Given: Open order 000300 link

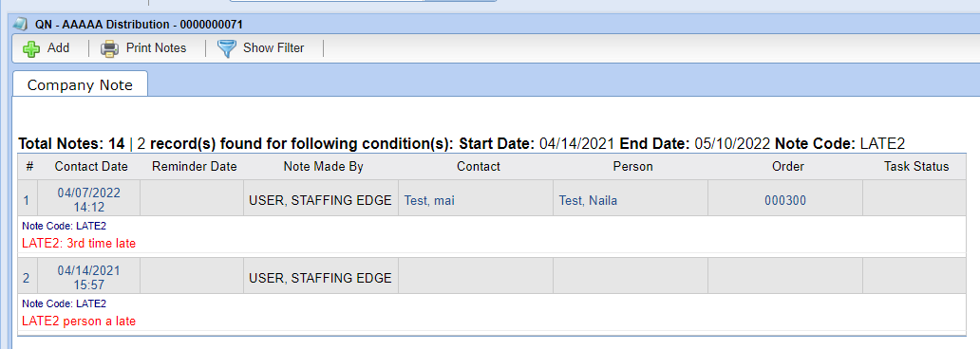Looking at the screenshot, I should pyautogui.click(x=785, y=200).
